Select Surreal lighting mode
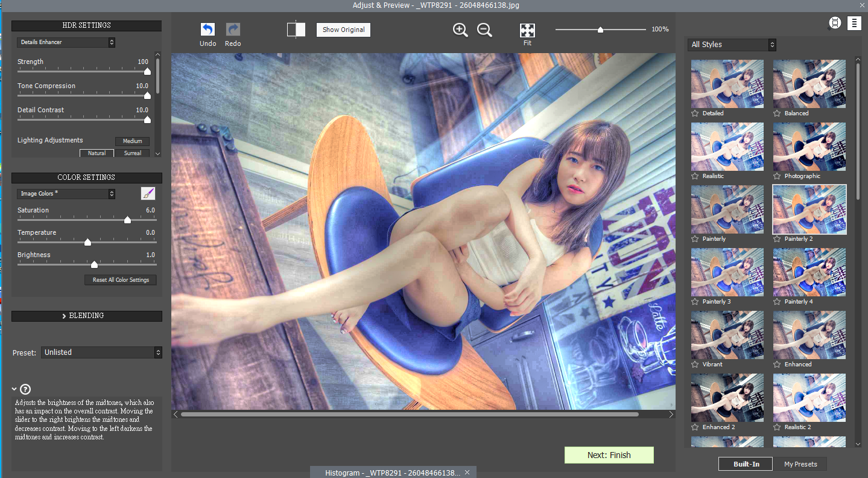The image size is (868, 478). click(x=133, y=153)
